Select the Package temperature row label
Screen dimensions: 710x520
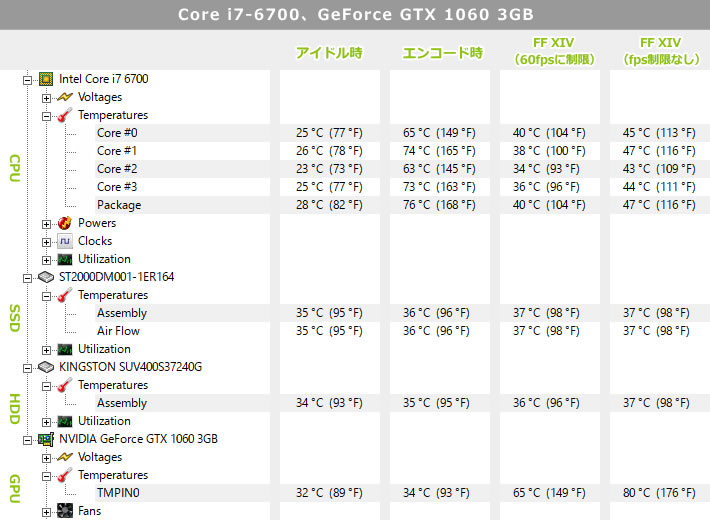tap(119, 205)
